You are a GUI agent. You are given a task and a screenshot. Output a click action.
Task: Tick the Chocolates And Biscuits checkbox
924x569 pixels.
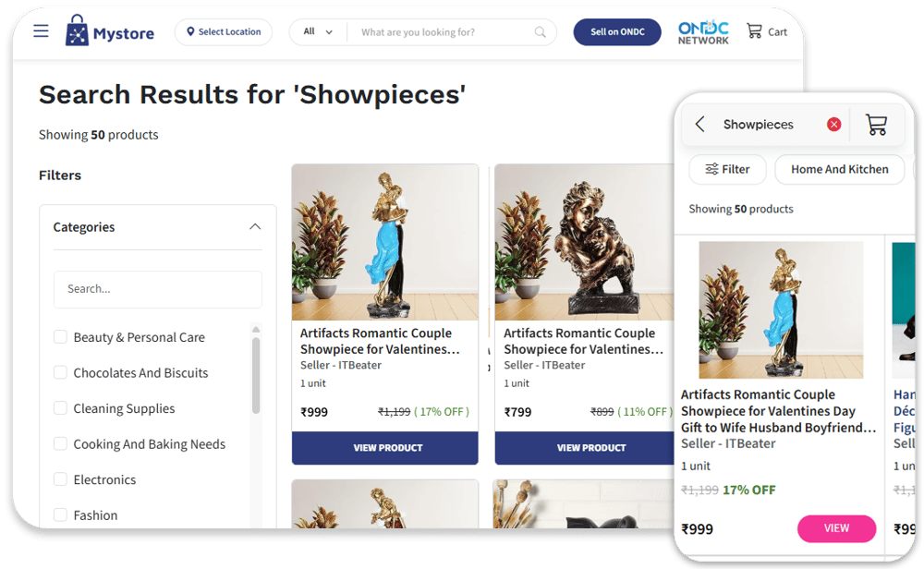click(60, 372)
